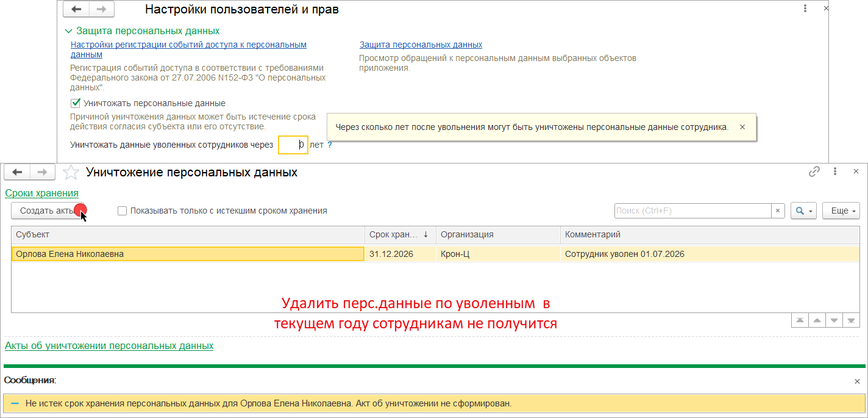Go back in the user and rights settings window
This screenshot has width=868, height=418.
tap(76, 9)
